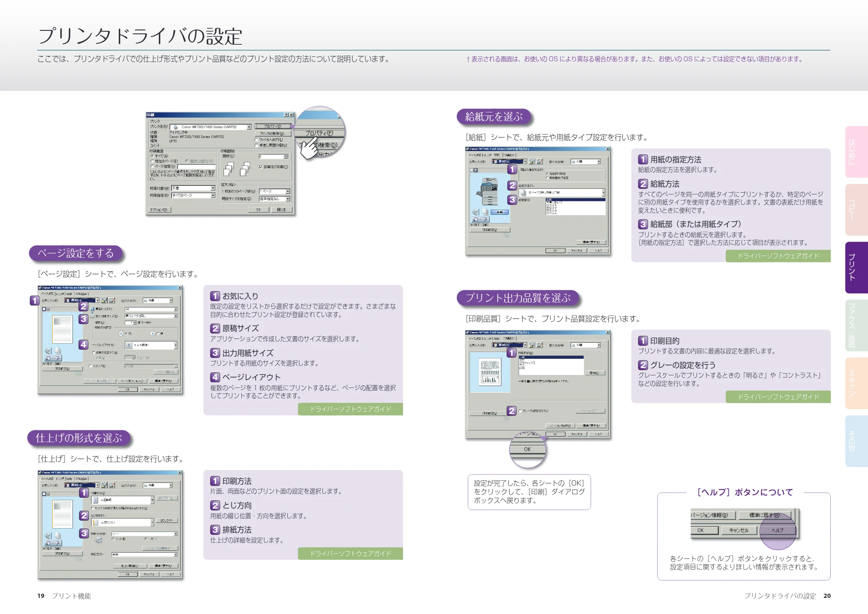
Task: Click プロパティ button in the 印刷 dialog
Action: 273,126
